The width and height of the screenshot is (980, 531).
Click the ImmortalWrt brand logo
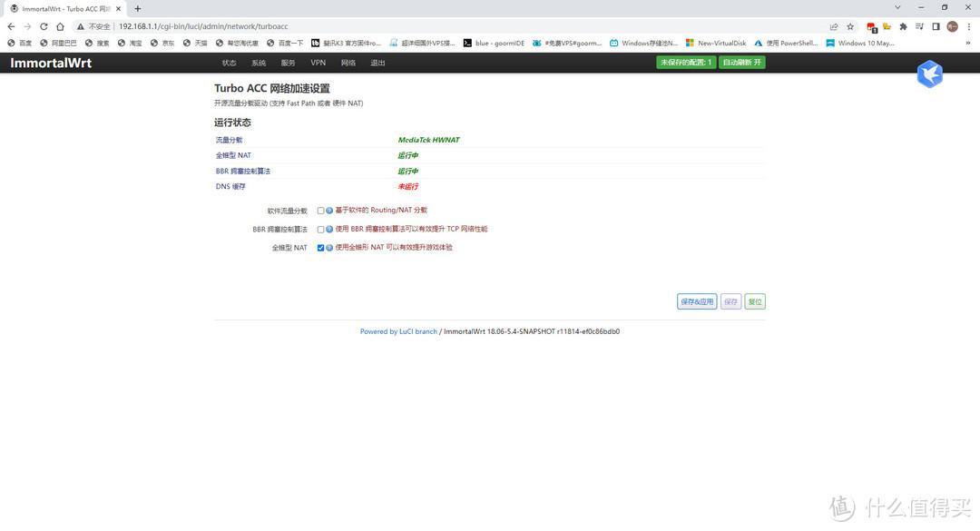coord(51,64)
